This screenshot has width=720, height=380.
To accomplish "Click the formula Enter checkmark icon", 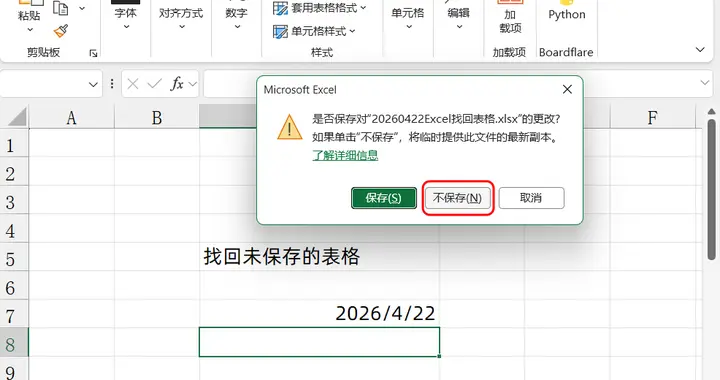I will [x=154, y=84].
